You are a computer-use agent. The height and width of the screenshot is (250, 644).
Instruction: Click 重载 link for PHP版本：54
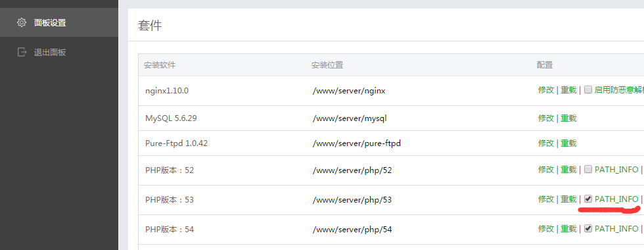point(569,229)
